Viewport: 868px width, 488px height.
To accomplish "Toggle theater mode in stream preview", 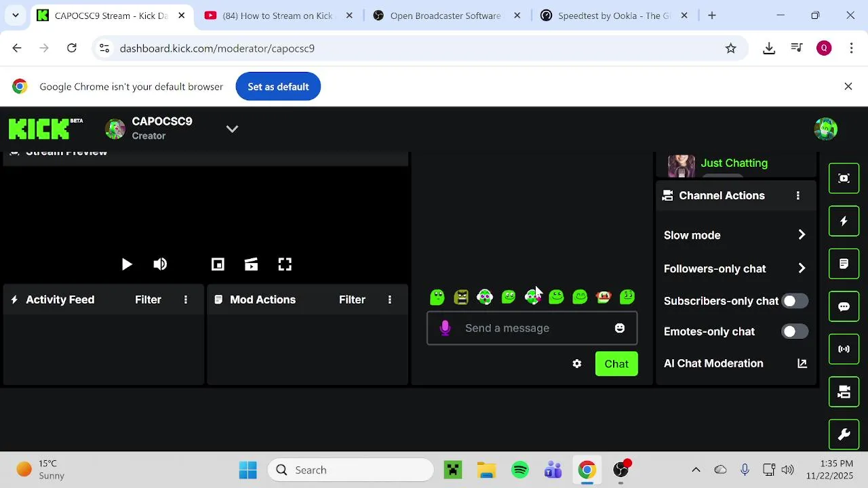I will 251,264.
